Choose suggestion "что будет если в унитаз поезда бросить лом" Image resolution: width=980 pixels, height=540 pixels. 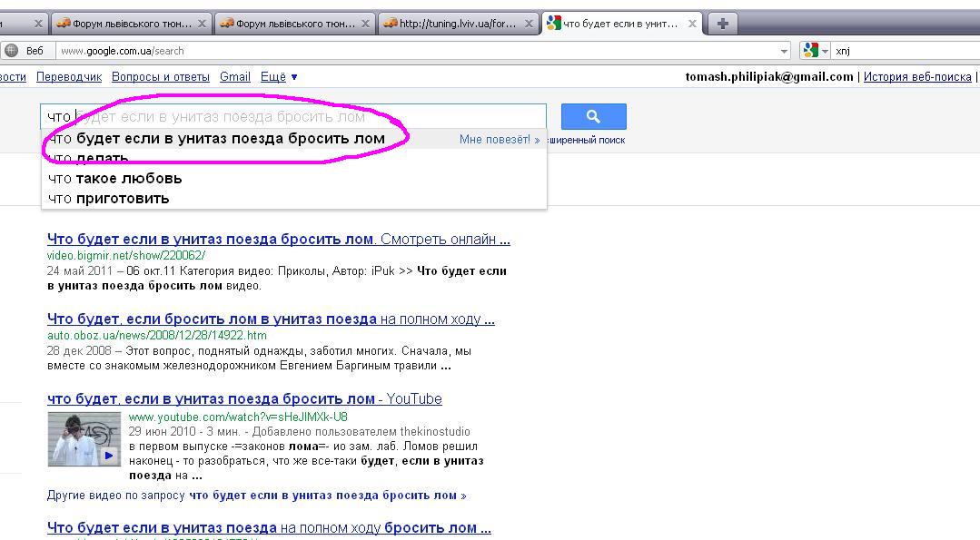point(216,139)
